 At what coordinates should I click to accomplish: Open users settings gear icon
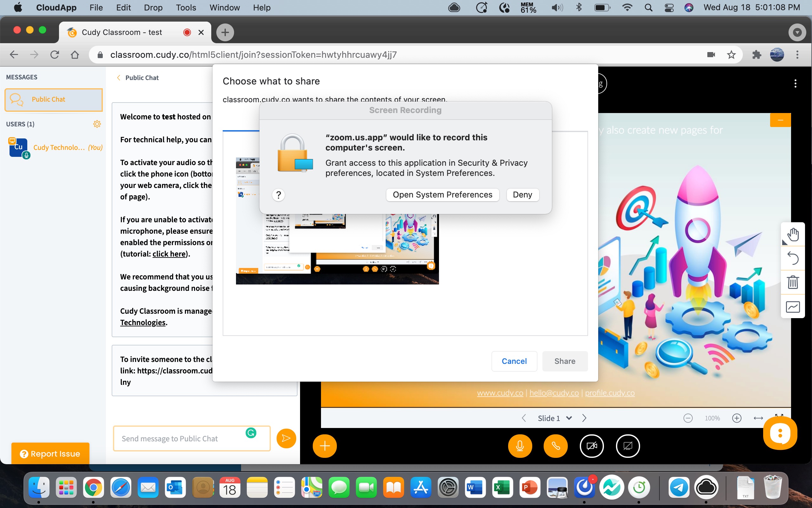pos(97,124)
